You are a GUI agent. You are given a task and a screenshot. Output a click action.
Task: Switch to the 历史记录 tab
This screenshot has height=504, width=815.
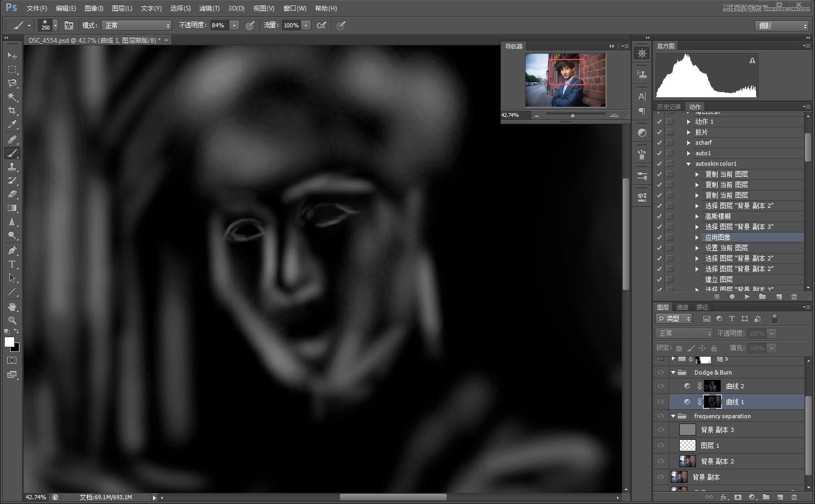click(669, 107)
